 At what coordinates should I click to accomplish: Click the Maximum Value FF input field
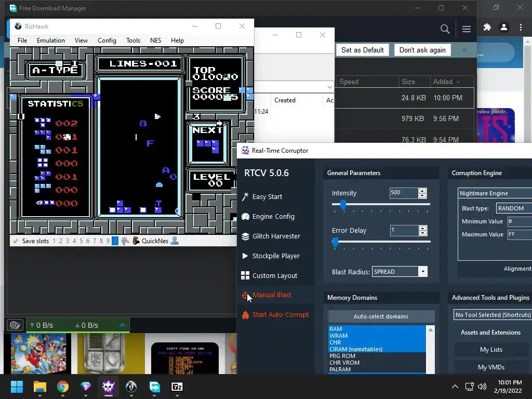(520, 234)
